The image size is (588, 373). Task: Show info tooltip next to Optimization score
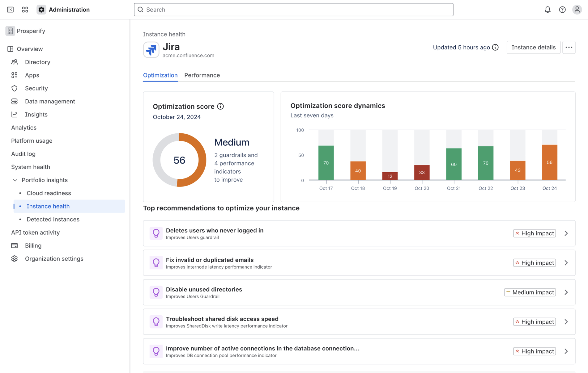[x=220, y=106]
